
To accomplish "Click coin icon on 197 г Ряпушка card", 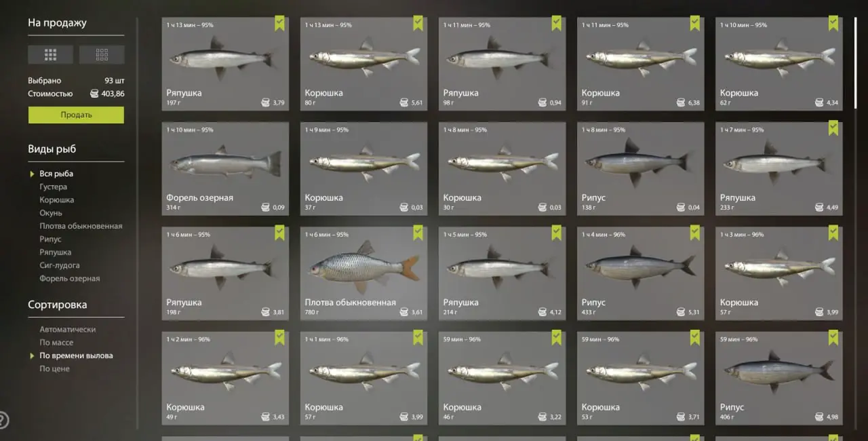I will pyautogui.click(x=266, y=103).
